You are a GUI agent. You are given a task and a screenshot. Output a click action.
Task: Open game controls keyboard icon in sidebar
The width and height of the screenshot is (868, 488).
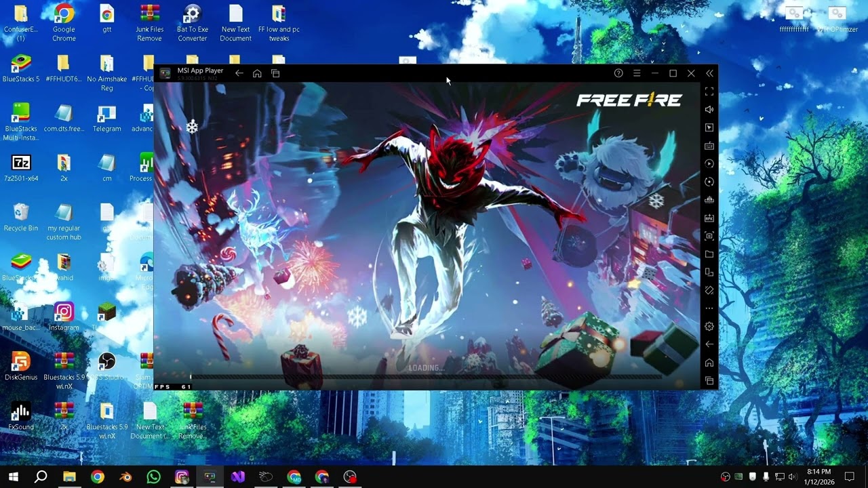click(709, 146)
